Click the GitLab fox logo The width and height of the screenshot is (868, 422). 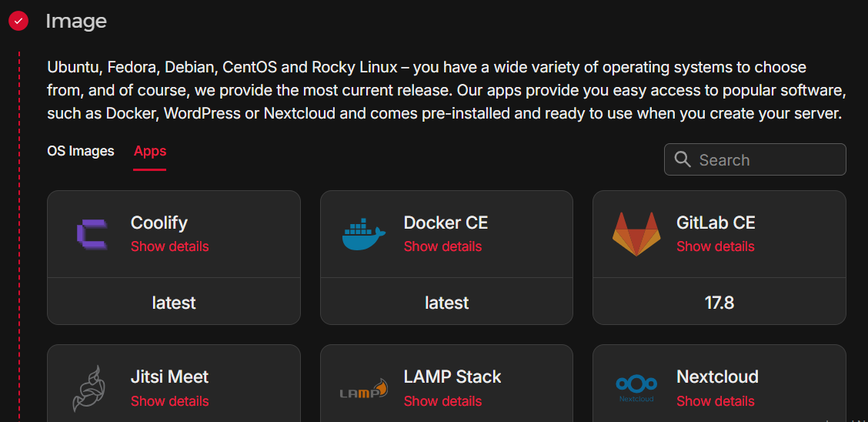(636, 234)
